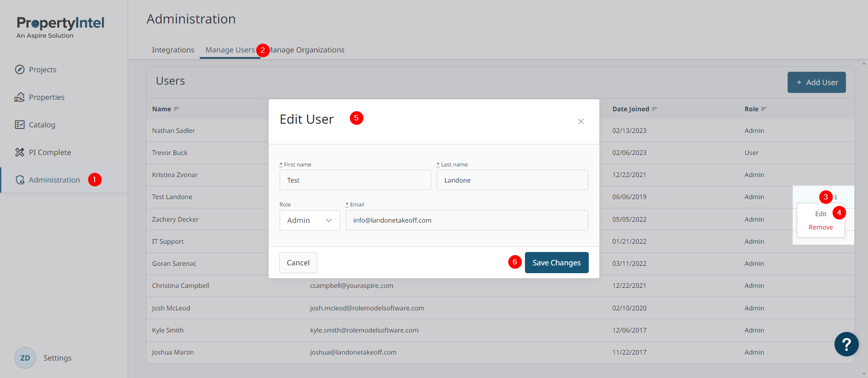The width and height of the screenshot is (868, 378).
Task: Open the Catalog checklist icon in sidebar
Action: (x=19, y=125)
